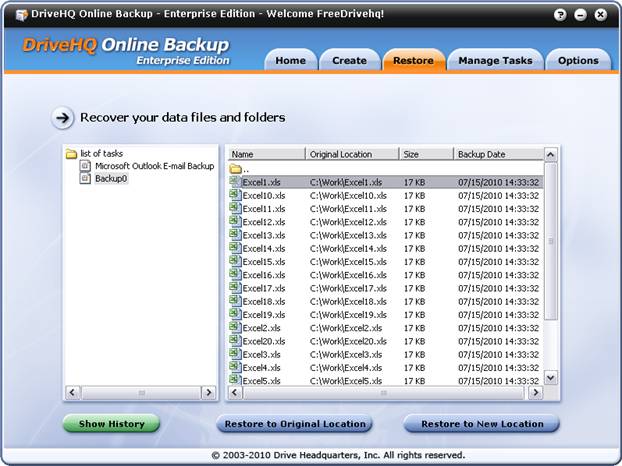Image resolution: width=622 pixels, height=466 pixels.
Task: Click Restore to Original Location button
Action: tap(294, 424)
